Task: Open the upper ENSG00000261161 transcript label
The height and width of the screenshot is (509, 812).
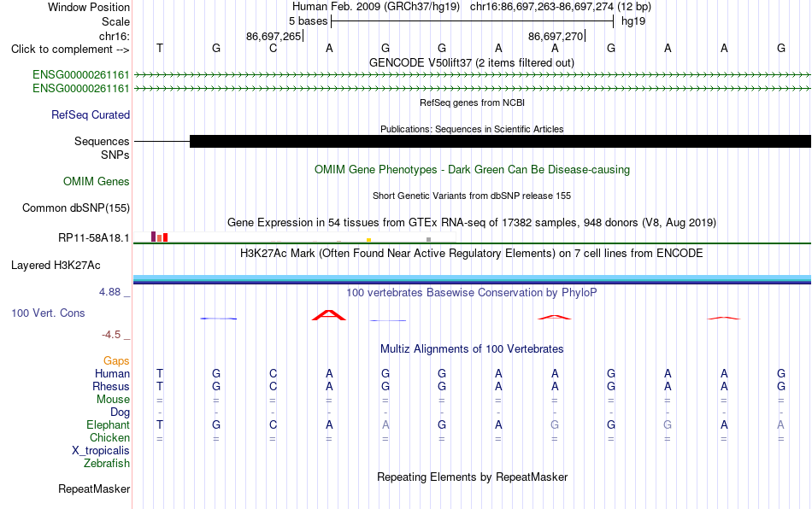Action: click(81, 74)
